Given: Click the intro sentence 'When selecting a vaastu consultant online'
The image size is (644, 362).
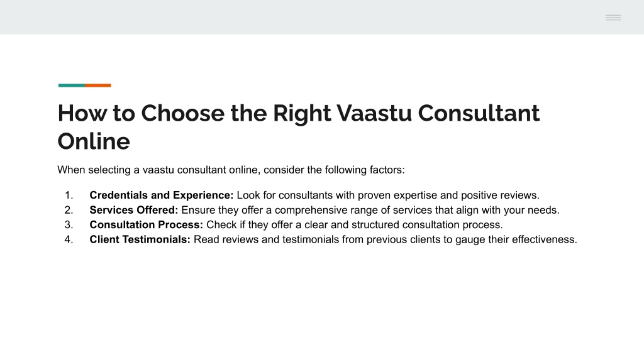Looking at the screenshot, I should (x=158, y=170).
